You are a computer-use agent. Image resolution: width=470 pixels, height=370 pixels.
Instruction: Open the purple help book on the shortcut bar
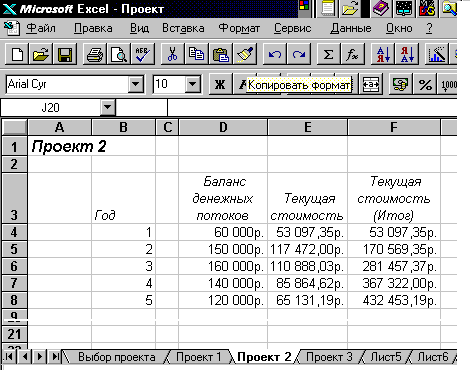380,8
